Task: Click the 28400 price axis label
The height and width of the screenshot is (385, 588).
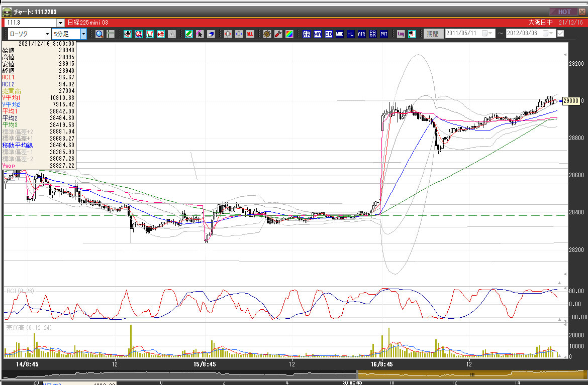Action: tap(576, 212)
